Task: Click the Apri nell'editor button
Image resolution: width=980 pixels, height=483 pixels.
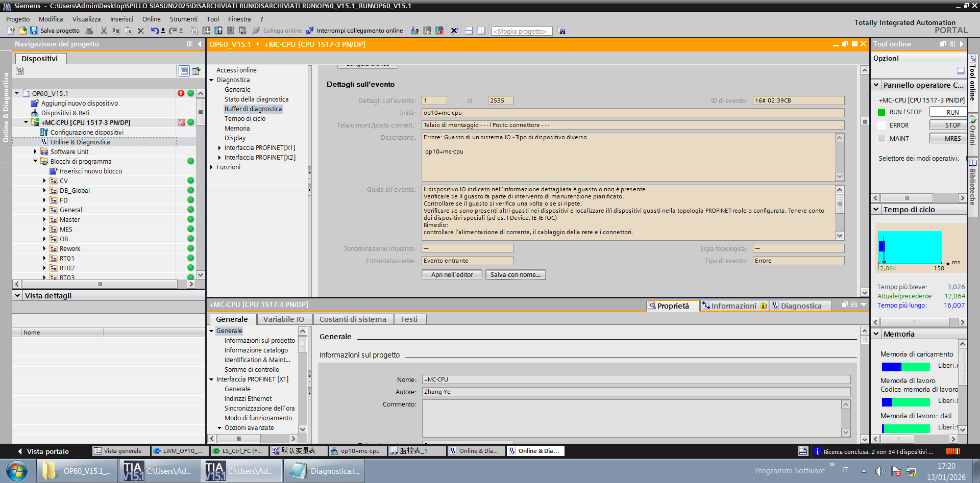Action: point(452,275)
